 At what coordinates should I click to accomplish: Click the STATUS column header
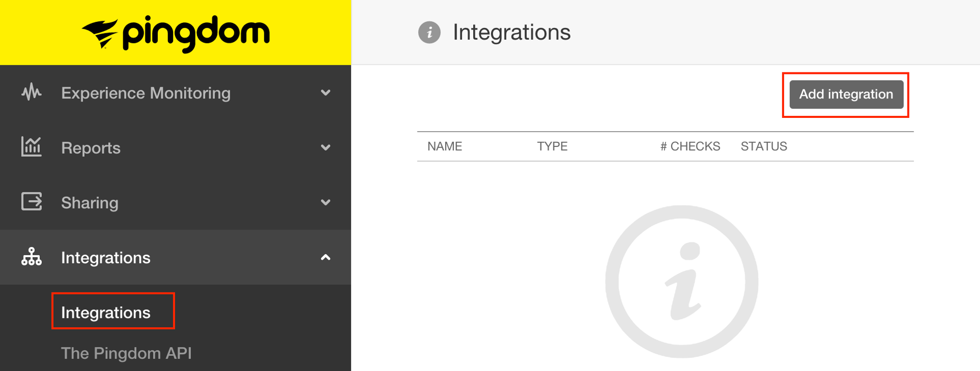pyautogui.click(x=764, y=146)
